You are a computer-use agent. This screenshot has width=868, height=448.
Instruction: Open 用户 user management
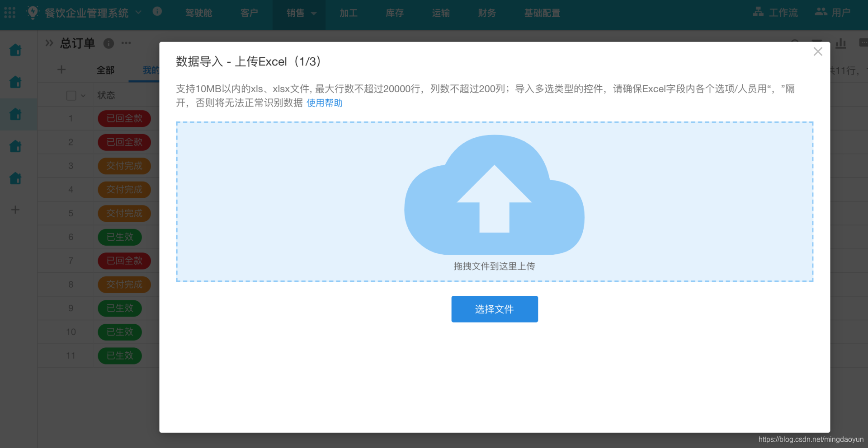click(833, 13)
